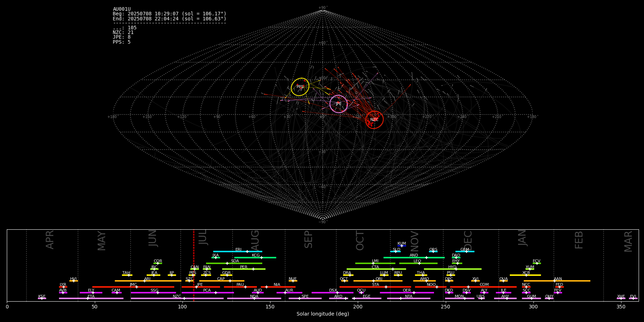
Task: Click the yellow GDR shower bar
Action: pos(226,275)
